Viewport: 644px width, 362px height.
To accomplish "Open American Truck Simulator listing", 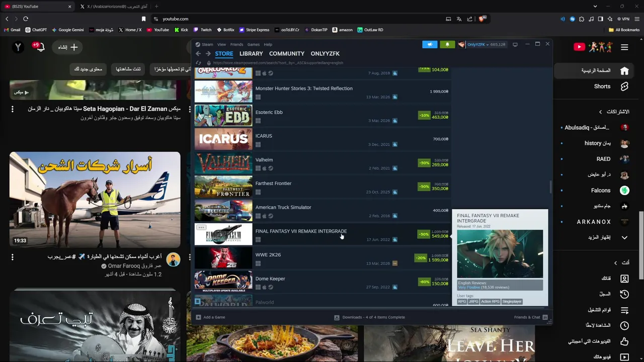I will coord(322,211).
